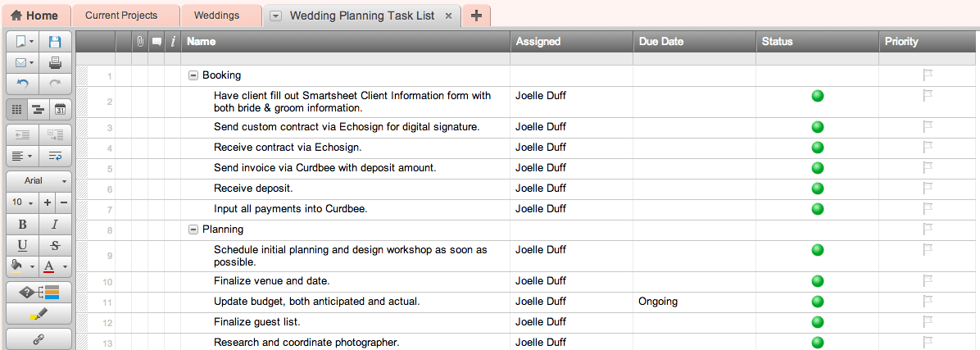Viewport: 980px width, 350px height.
Task: Collapse the Planning section
Action: [193, 230]
